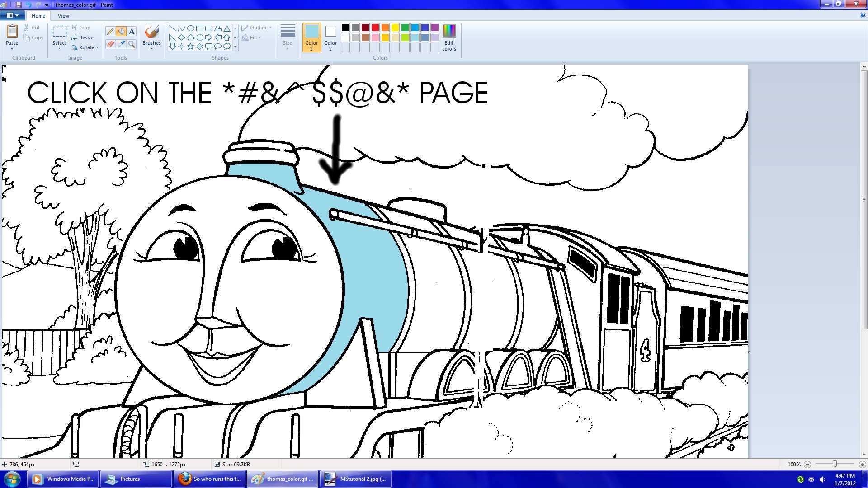868x488 pixels.
Task: Choose the Cloud callout shape
Action: (x=226, y=46)
